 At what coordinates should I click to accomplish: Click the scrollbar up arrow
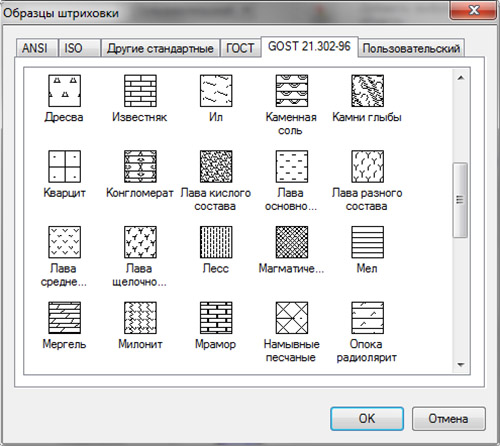pyautogui.click(x=461, y=78)
